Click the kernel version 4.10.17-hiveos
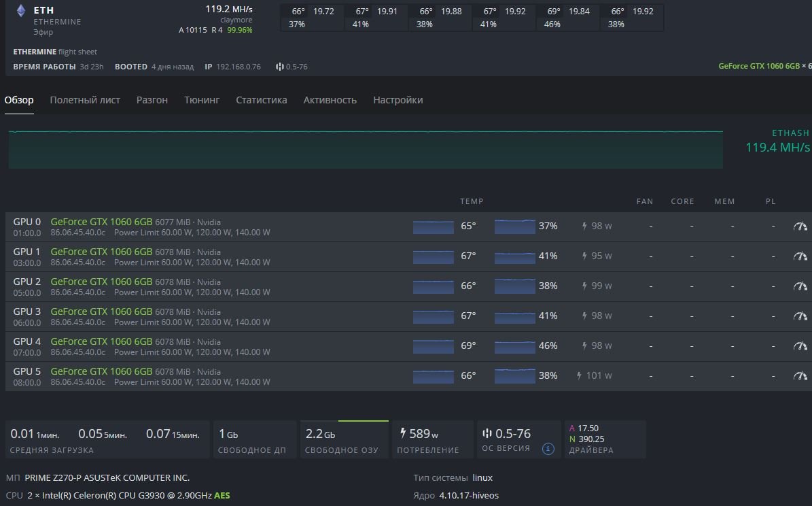 tap(469, 496)
